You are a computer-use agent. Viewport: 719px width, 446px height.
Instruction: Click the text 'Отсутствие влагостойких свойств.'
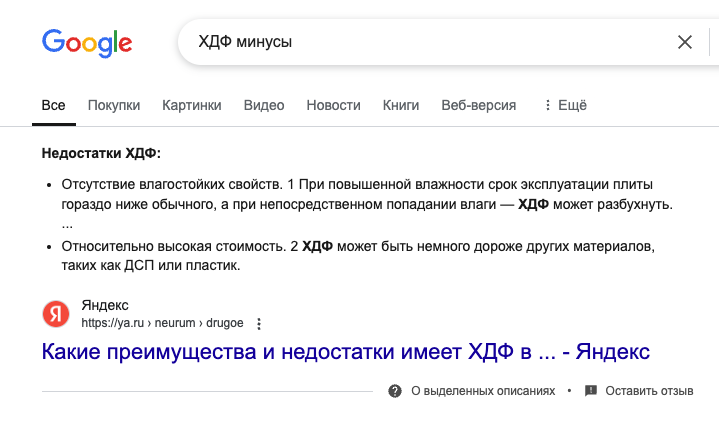[x=172, y=184]
